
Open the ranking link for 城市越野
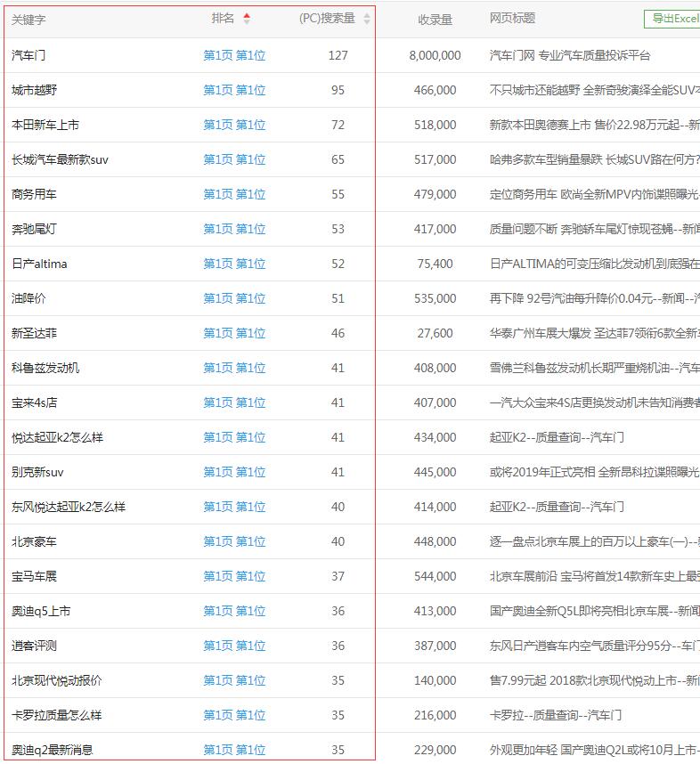tap(234, 90)
